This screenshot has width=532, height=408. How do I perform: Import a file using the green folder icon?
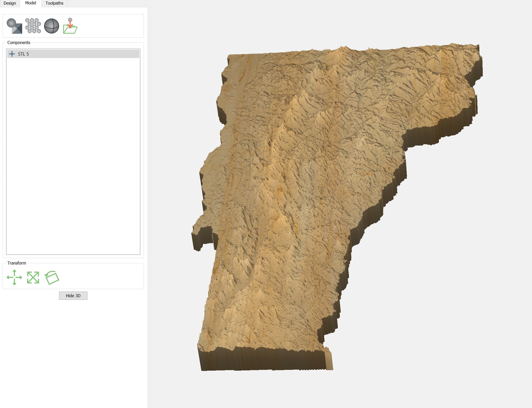pos(70,26)
